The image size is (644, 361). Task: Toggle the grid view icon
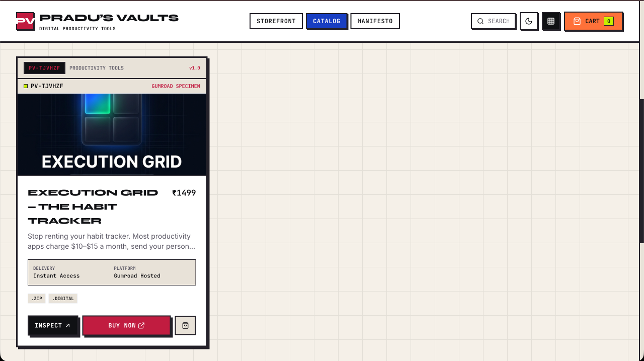(551, 21)
